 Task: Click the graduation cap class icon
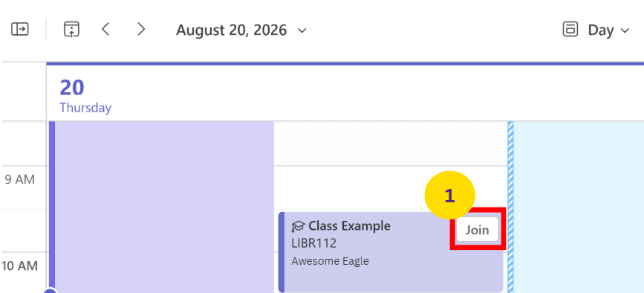pos(298,226)
